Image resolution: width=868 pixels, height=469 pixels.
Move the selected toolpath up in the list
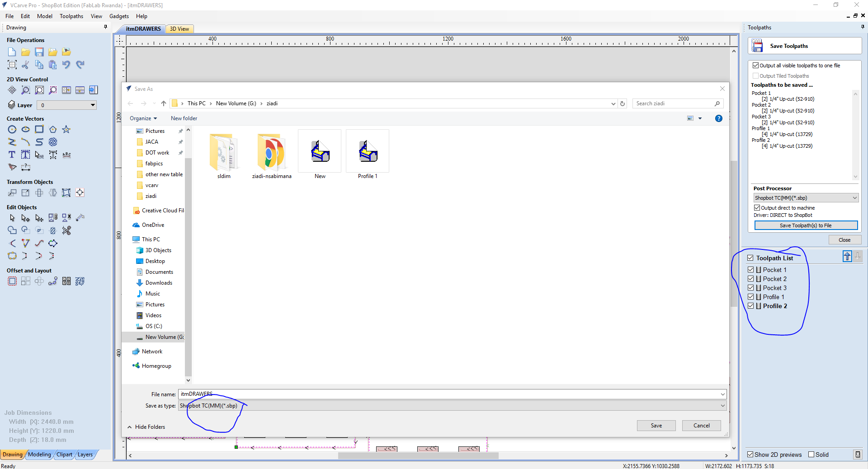[x=847, y=257]
